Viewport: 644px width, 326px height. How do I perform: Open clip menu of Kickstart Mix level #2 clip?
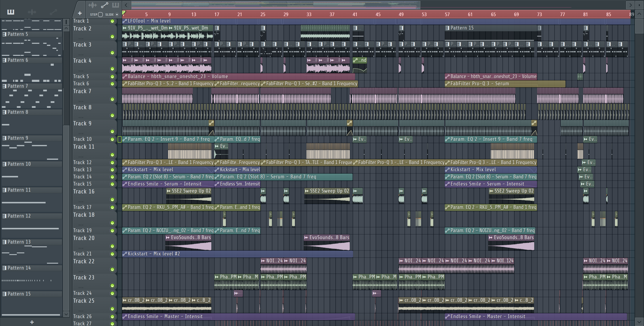[x=125, y=254]
